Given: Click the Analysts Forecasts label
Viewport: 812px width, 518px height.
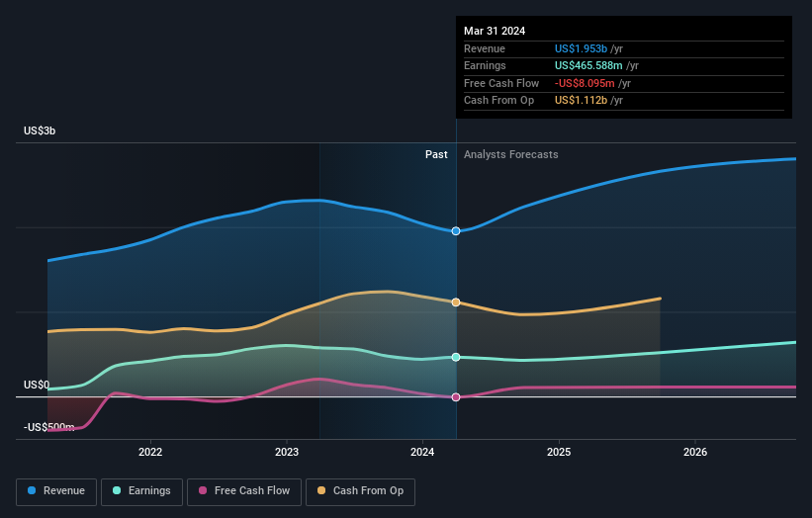Looking at the screenshot, I should [x=511, y=155].
